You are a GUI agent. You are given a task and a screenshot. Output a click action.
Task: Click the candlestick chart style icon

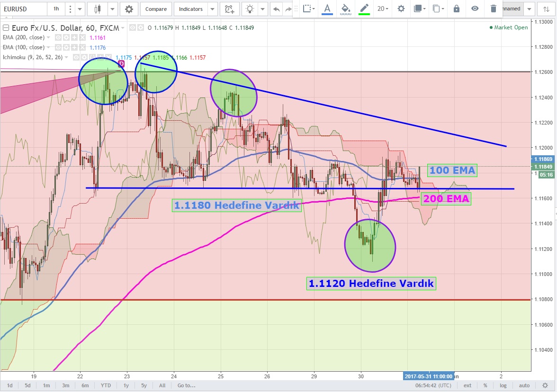(x=98, y=9)
